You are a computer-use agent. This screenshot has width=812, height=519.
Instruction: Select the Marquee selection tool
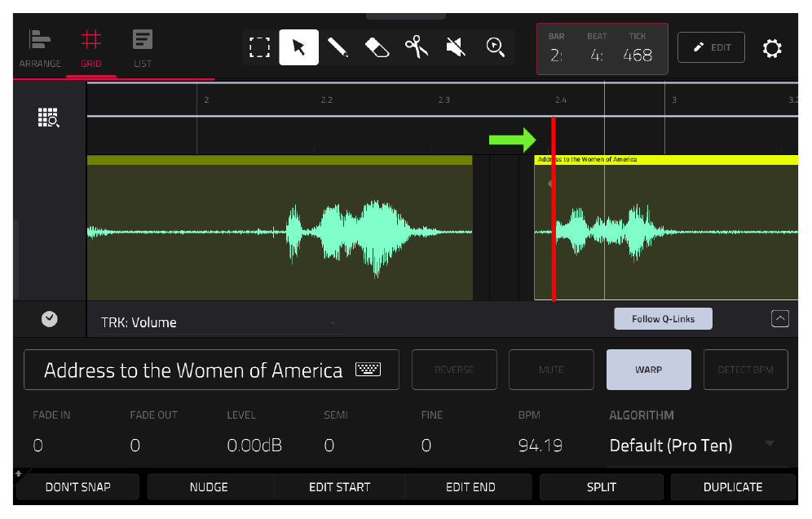click(259, 47)
